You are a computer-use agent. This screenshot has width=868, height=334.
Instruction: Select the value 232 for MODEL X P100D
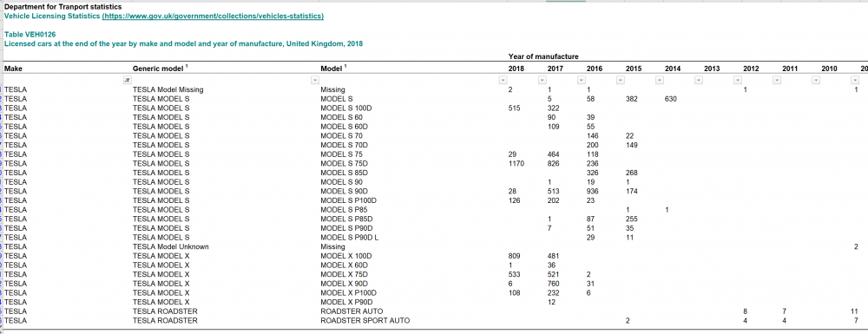[554, 292]
